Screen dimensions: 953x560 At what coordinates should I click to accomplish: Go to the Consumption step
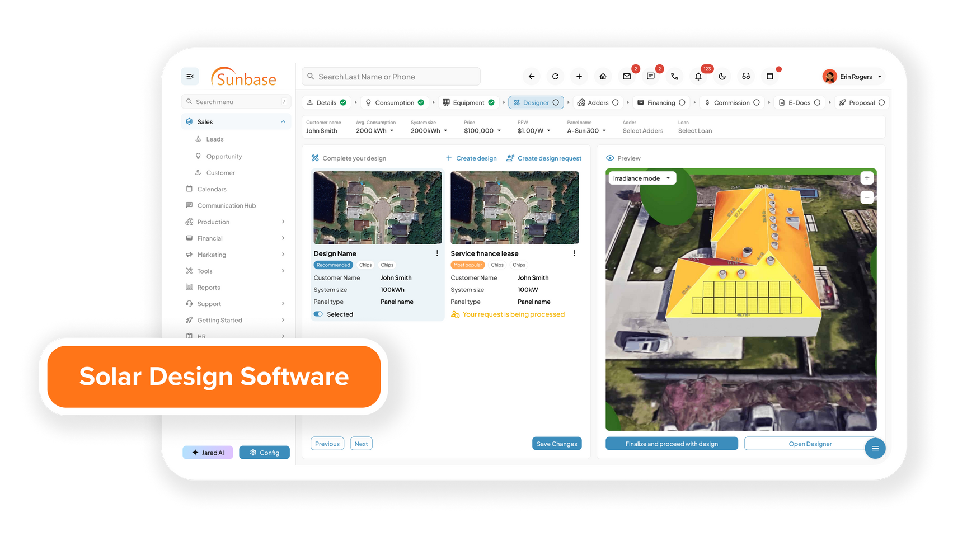point(395,102)
